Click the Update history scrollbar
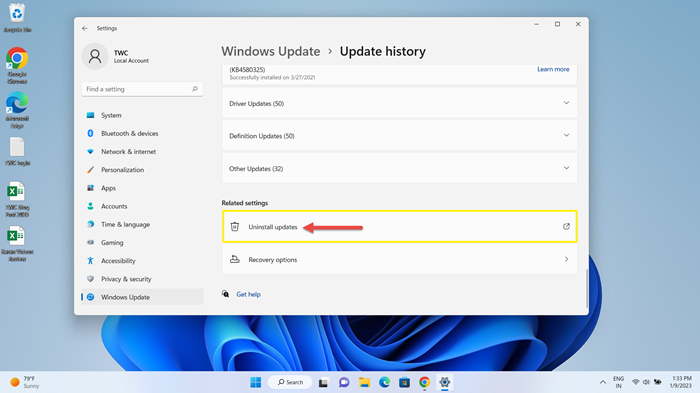The height and width of the screenshot is (393, 700). [x=587, y=288]
